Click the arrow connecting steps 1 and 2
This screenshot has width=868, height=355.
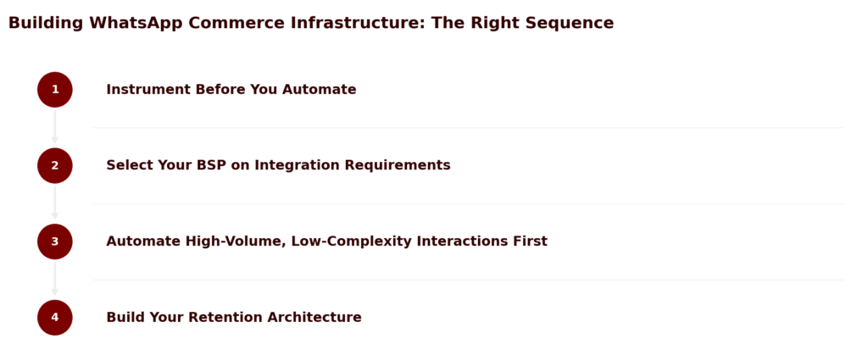55,127
